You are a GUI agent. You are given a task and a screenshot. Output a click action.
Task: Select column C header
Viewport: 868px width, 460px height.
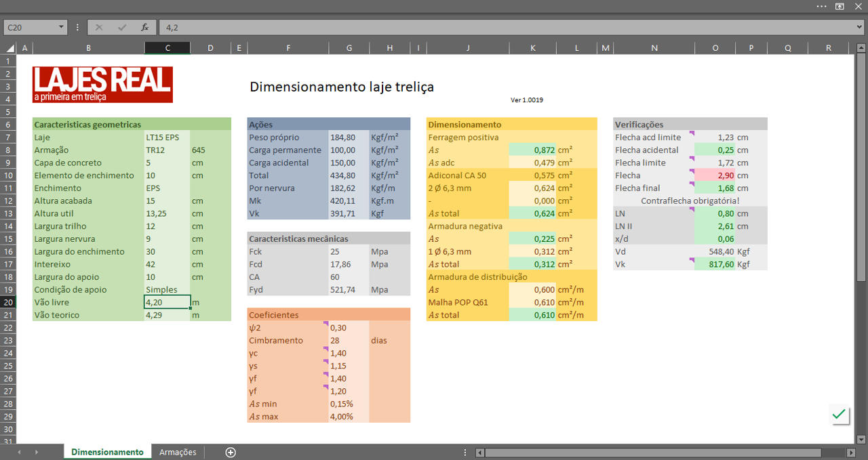(x=167, y=48)
